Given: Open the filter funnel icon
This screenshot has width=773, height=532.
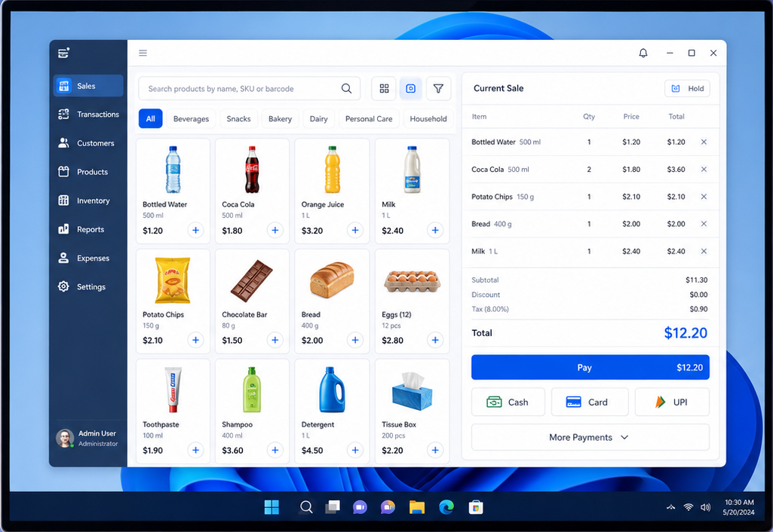Looking at the screenshot, I should click(x=438, y=89).
